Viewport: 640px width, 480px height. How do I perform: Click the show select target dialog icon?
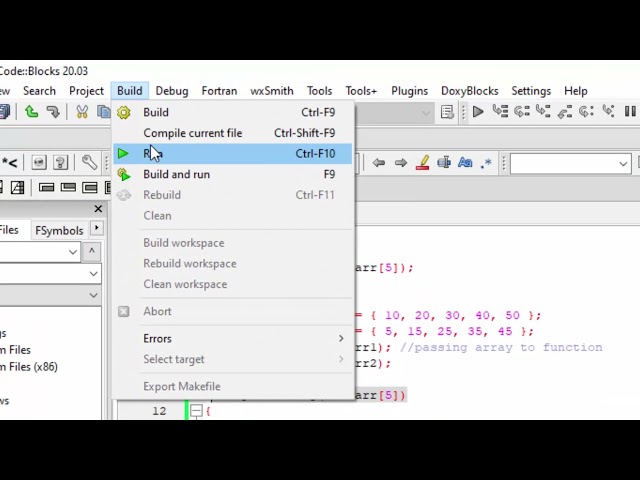click(x=447, y=111)
